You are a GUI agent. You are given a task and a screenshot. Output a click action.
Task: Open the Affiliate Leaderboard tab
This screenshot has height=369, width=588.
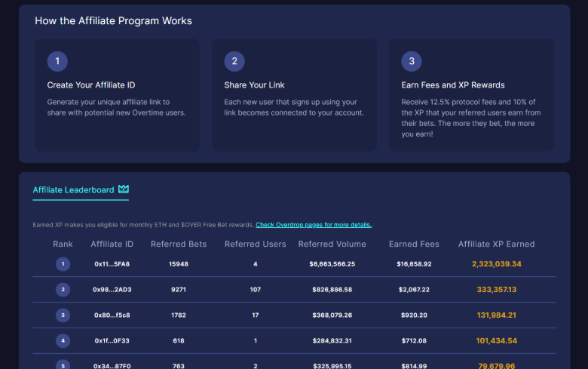(x=73, y=190)
